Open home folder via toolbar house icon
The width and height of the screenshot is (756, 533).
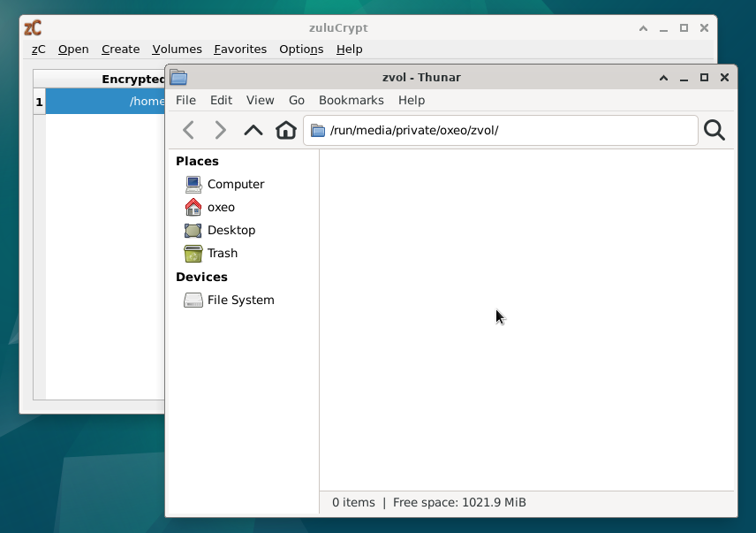(x=286, y=130)
